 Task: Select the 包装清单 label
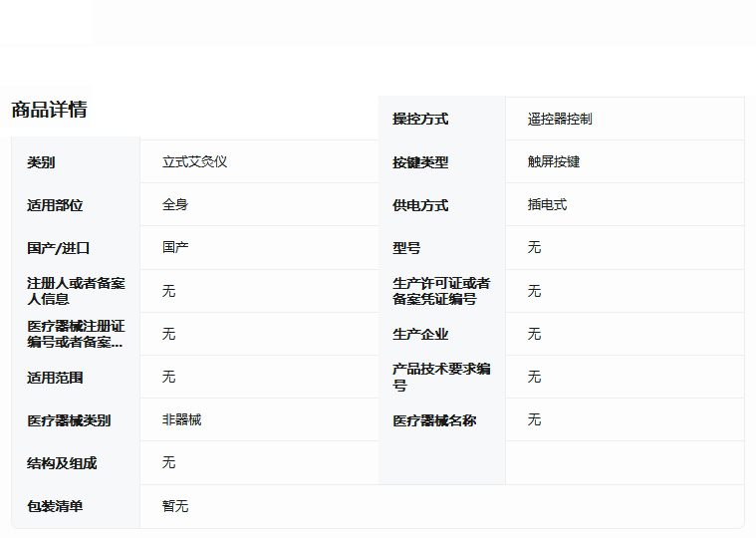click(55, 507)
